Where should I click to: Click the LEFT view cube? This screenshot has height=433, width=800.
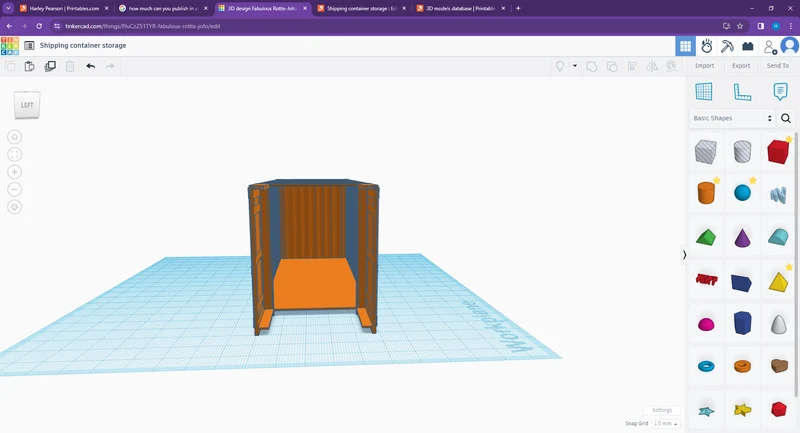(27, 105)
